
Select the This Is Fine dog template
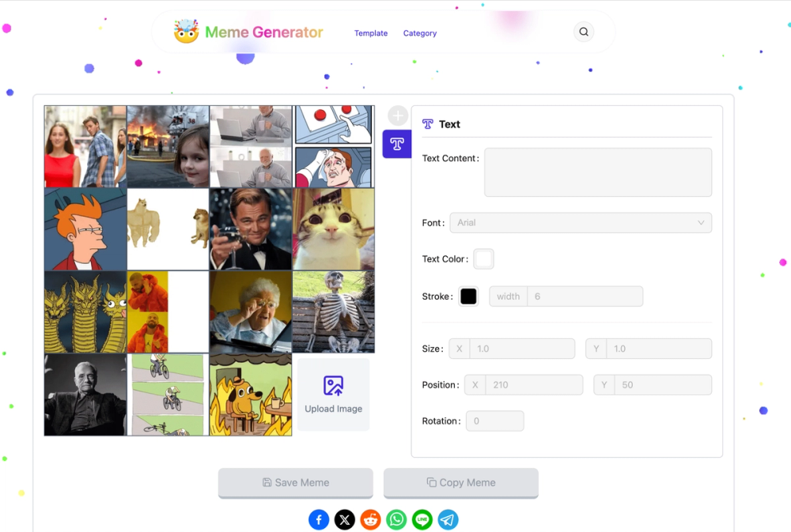click(x=251, y=394)
